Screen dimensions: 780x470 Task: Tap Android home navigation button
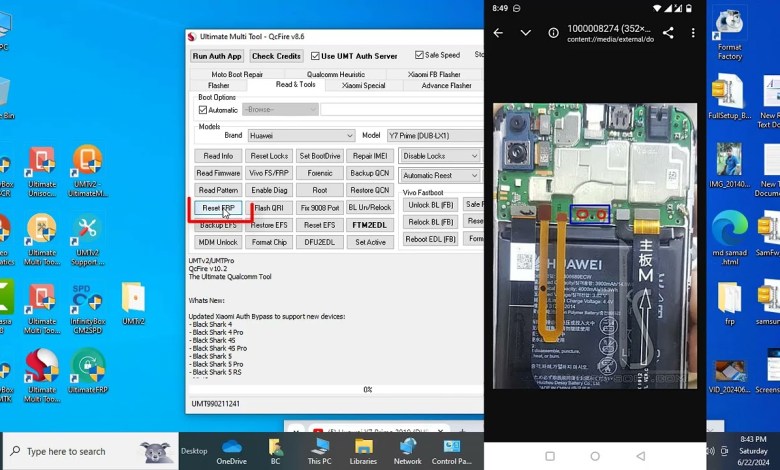(x=595, y=456)
